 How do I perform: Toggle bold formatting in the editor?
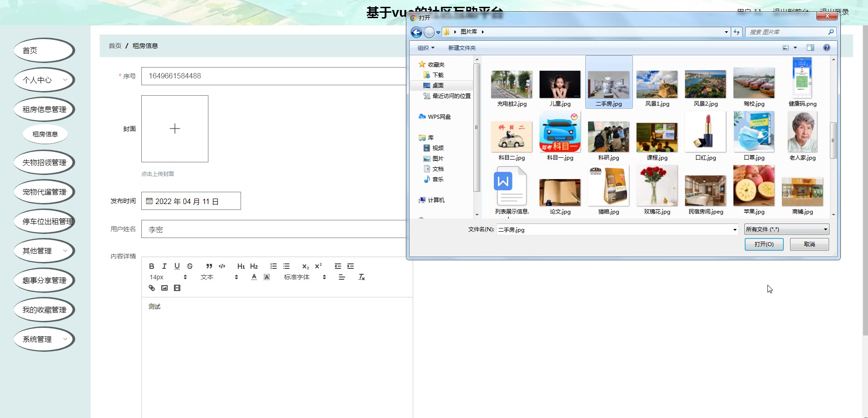click(x=152, y=266)
